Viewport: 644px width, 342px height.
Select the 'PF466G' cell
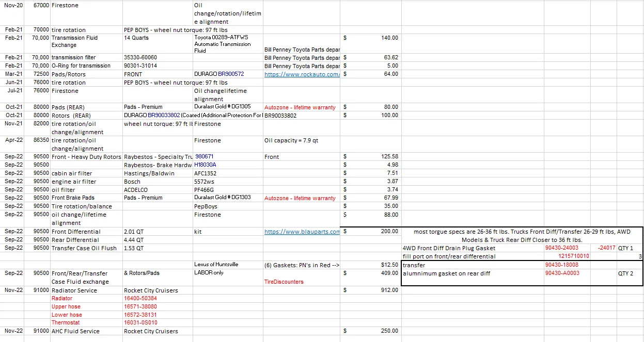(x=228, y=189)
